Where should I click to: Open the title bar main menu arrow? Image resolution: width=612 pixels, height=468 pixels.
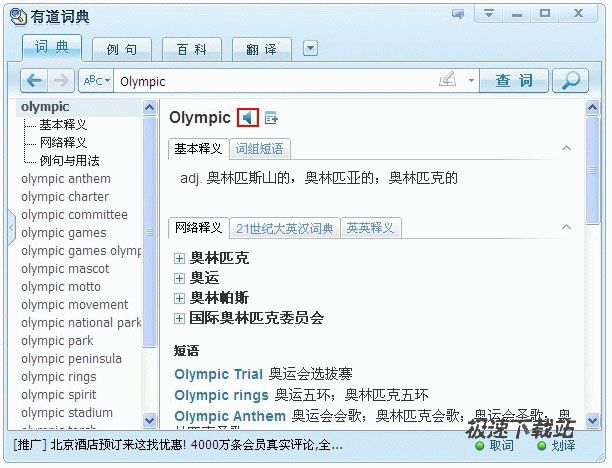tap(489, 14)
